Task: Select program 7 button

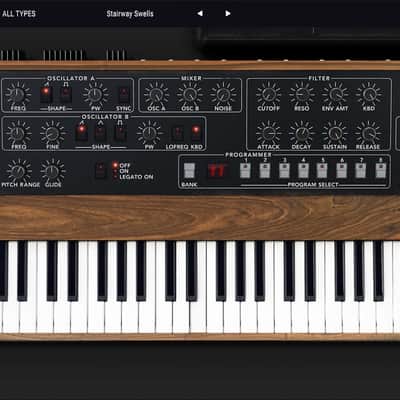Action: pyautogui.click(x=361, y=171)
